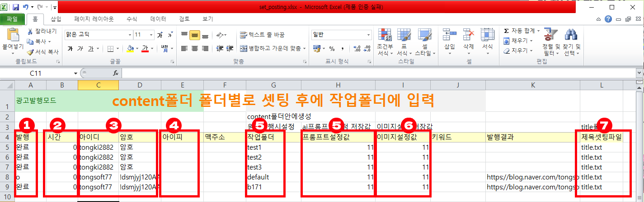Open the 데이터 (Data) ribbon tab
The width and height of the screenshot is (644, 202).
(x=158, y=19)
